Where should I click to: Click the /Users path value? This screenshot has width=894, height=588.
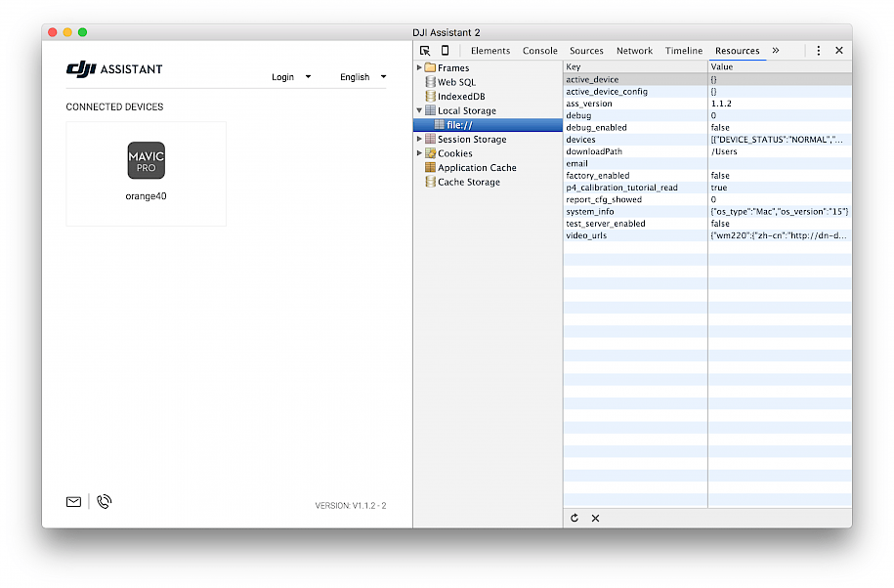coord(724,151)
